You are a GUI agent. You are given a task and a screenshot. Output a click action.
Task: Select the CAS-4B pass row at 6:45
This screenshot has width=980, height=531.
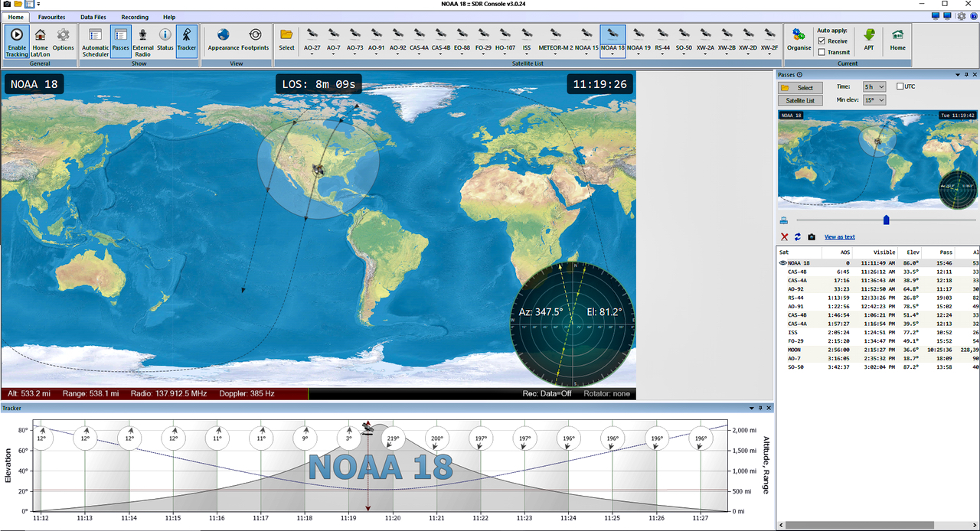[x=877, y=271]
